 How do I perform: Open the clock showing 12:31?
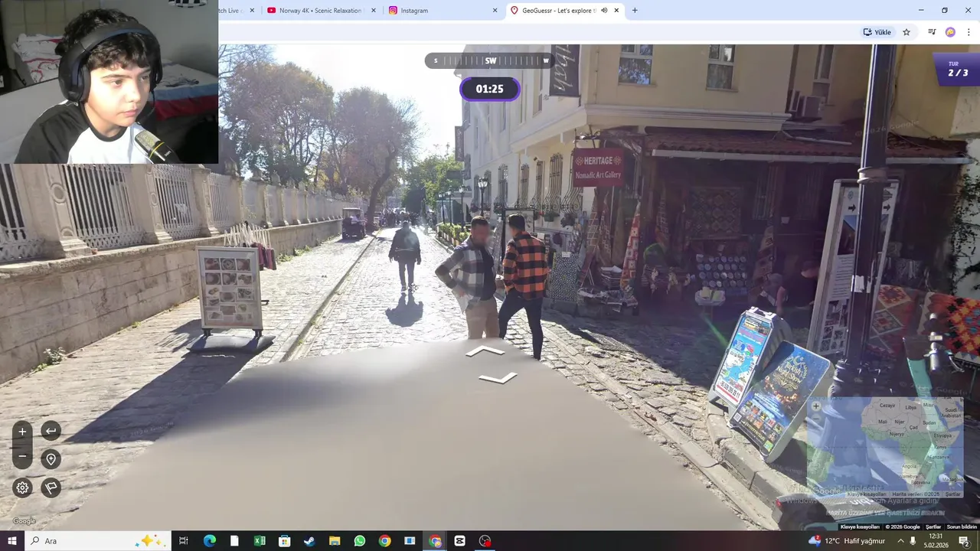935,541
